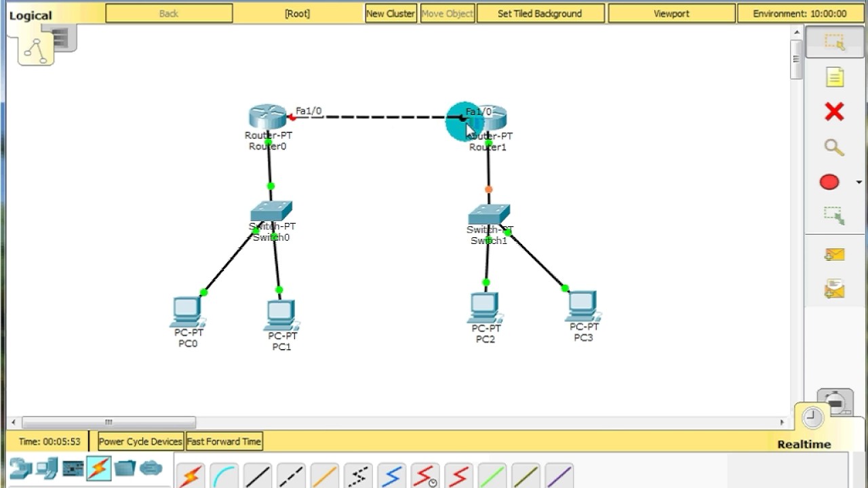Pick the Inspect magnifier tool
Screen dimensions: 868x488
click(834, 147)
